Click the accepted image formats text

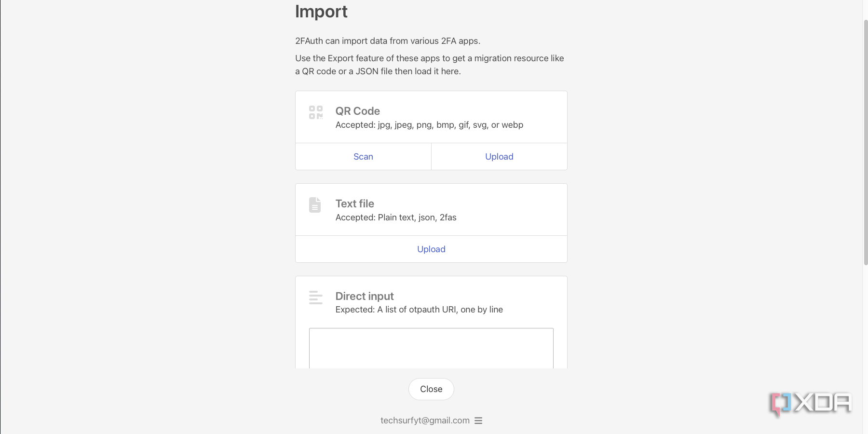point(429,125)
